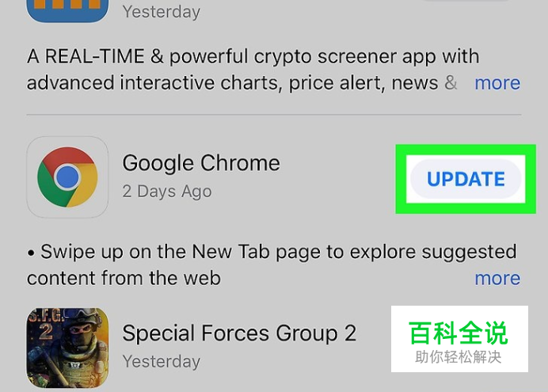Tap Yesterday label under Special Forces Group 2
The width and height of the screenshot is (548, 392).
[162, 361]
